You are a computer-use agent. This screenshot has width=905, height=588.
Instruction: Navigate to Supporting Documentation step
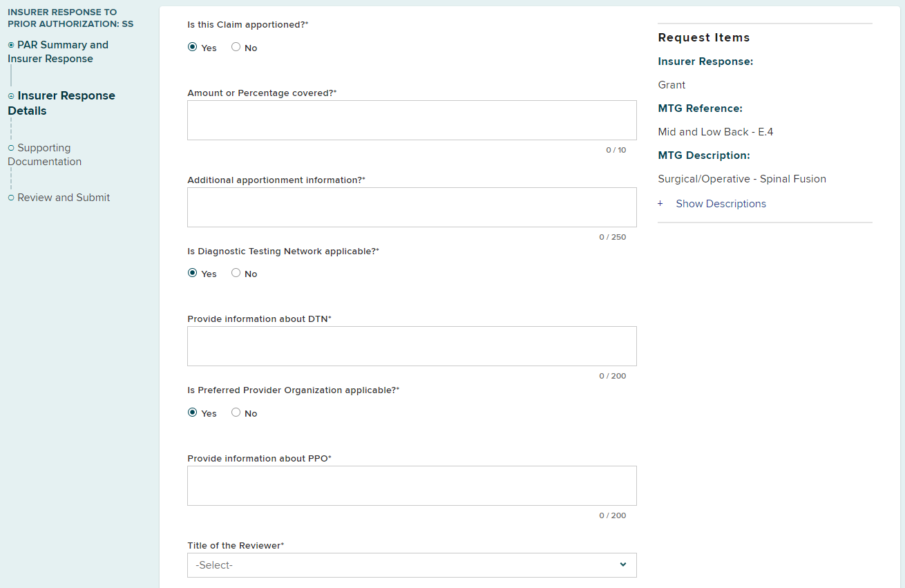pos(45,155)
